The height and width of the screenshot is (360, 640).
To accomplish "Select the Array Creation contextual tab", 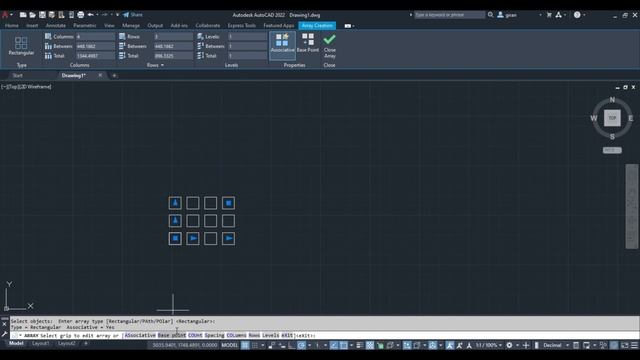I will click(x=317, y=25).
